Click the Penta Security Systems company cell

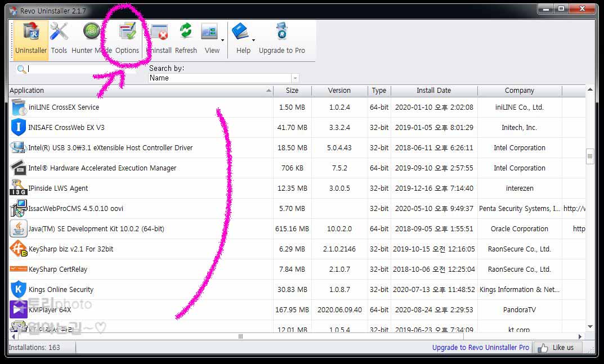click(x=519, y=208)
